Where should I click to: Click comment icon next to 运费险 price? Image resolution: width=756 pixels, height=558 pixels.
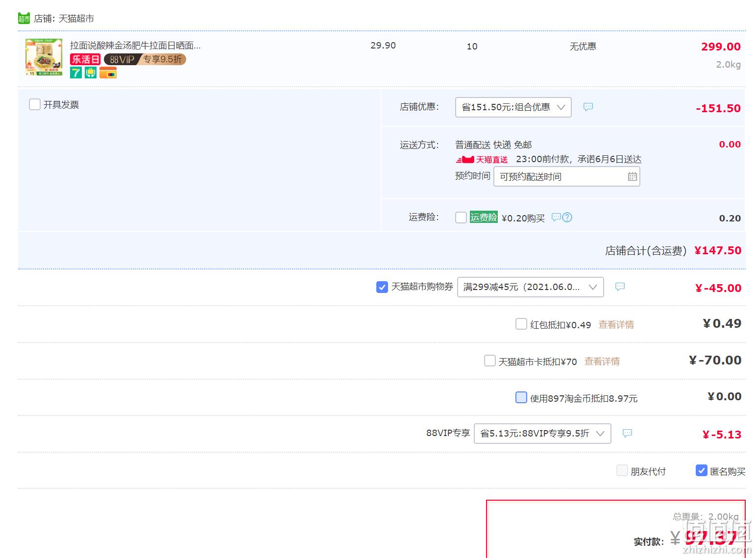tap(556, 217)
